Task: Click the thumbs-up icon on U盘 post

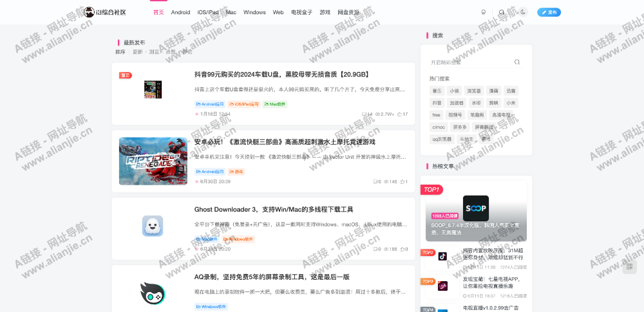Action: (x=399, y=114)
